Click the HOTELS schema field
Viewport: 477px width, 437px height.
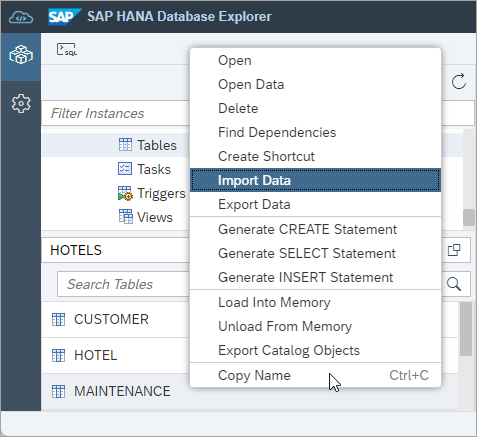click(116, 250)
